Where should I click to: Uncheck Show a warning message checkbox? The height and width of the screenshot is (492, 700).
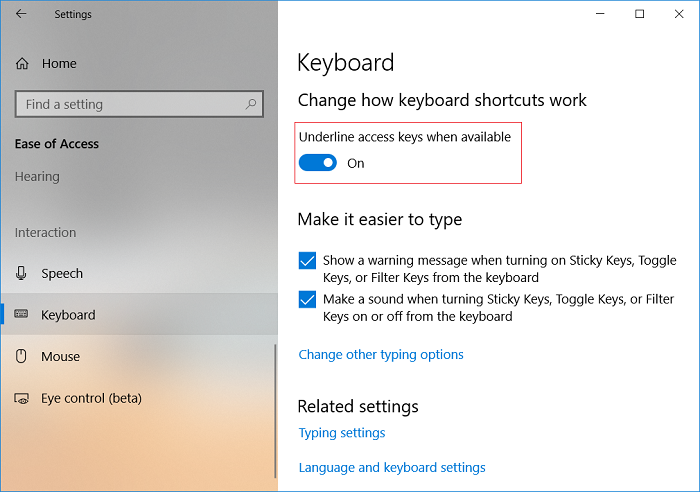tap(307, 260)
